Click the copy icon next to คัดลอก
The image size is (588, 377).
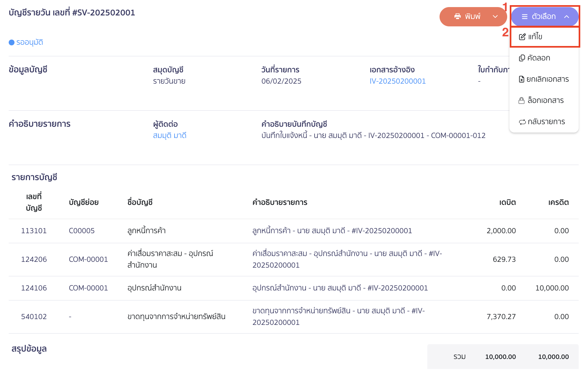[522, 58]
